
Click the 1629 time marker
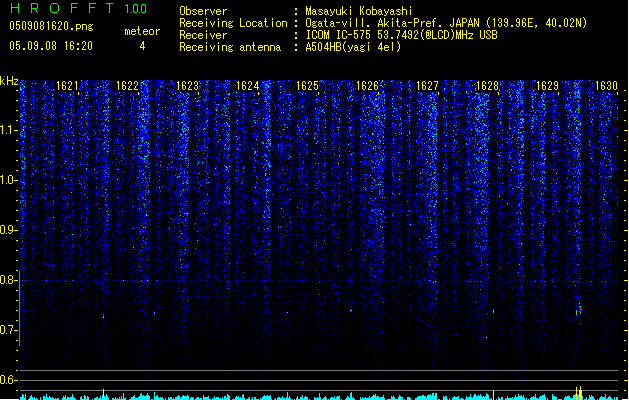coord(547,86)
